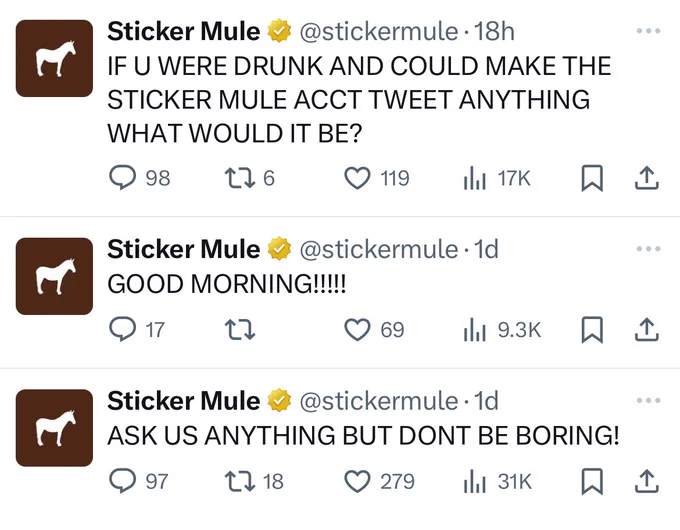Viewport: 680px width, 530px height.
Task: Open more options on GOOD MORNING tweet
Action: click(648, 249)
